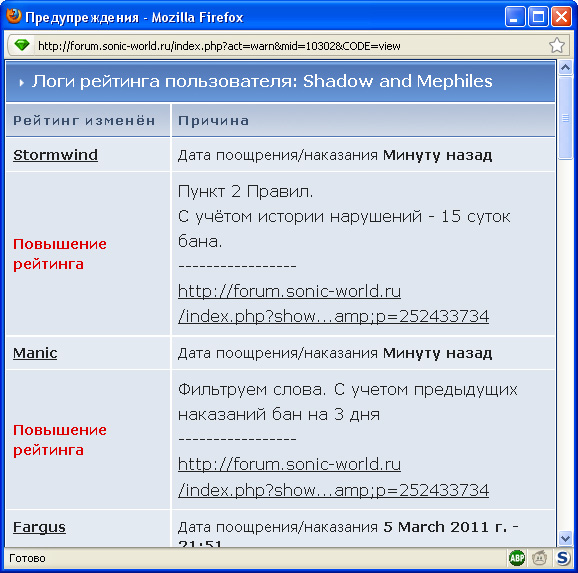Viewport: 578px width, 573px height.
Task: Click the green site identity gem icon
Action: (x=21, y=45)
